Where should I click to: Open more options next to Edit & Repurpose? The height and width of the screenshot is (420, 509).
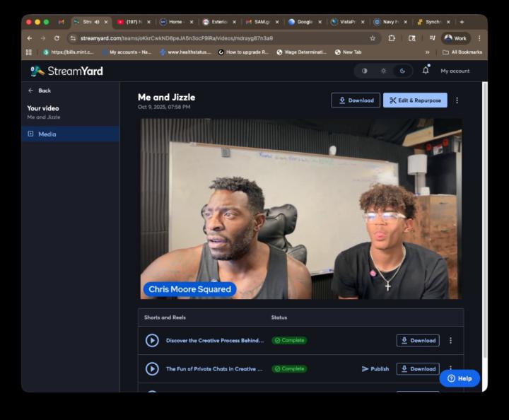[x=457, y=100]
